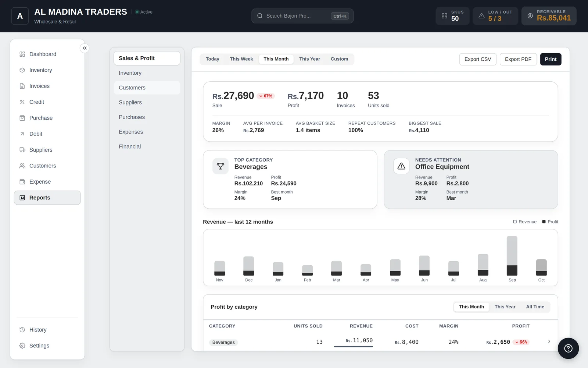The width and height of the screenshot is (588, 368).
Task: Click Export CSV button
Action: tap(478, 59)
